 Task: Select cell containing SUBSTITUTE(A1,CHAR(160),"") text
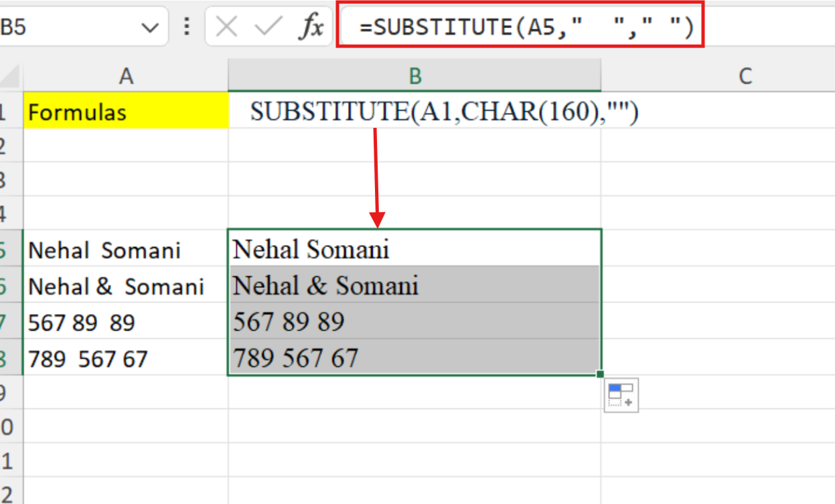click(x=414, y=112)
